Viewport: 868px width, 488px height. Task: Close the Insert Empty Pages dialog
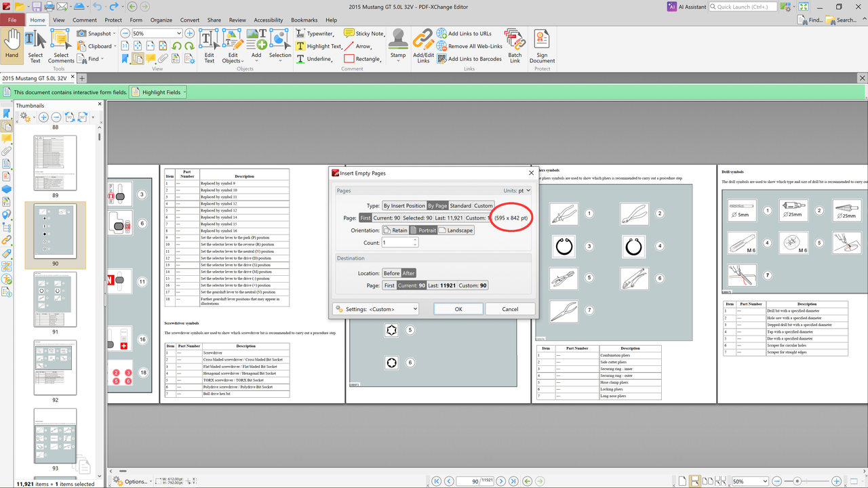coord(531,173)
